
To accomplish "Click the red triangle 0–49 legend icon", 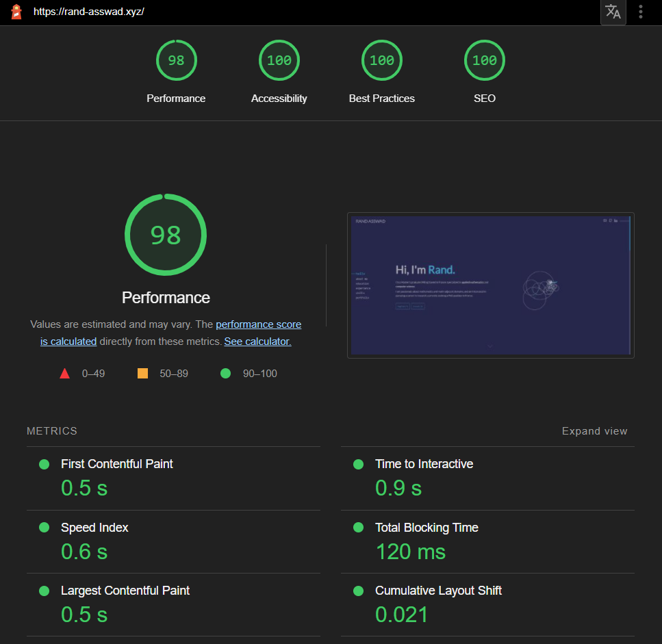I will coord(65,374).
